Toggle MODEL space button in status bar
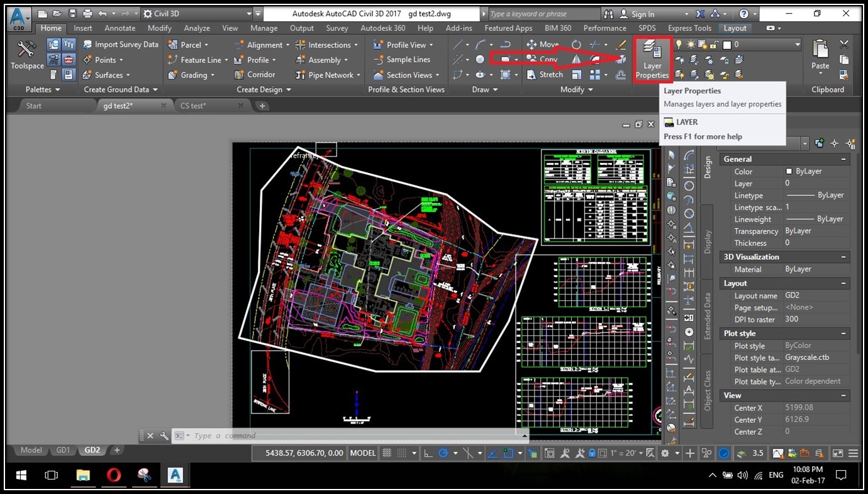 363,452
